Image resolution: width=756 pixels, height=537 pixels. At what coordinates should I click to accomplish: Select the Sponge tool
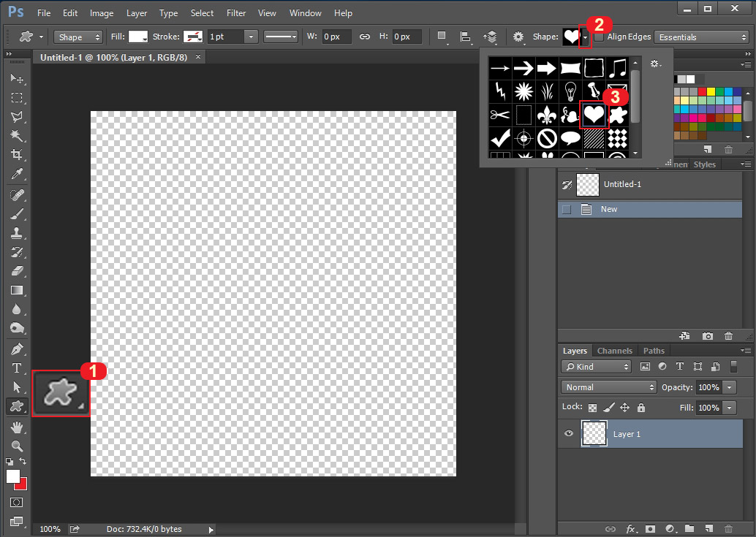click(x=17, y=329)
